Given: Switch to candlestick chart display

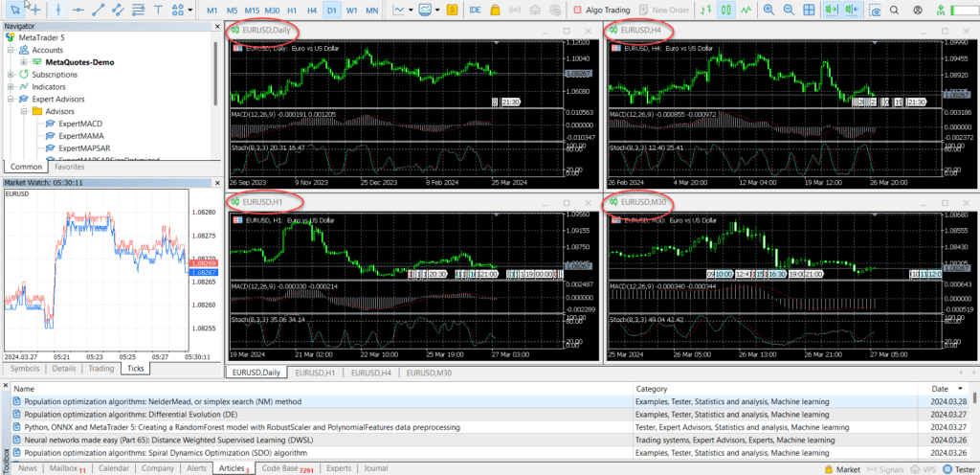Looking at the screenshot, I should pyautogui.click(x=725, y=10).
